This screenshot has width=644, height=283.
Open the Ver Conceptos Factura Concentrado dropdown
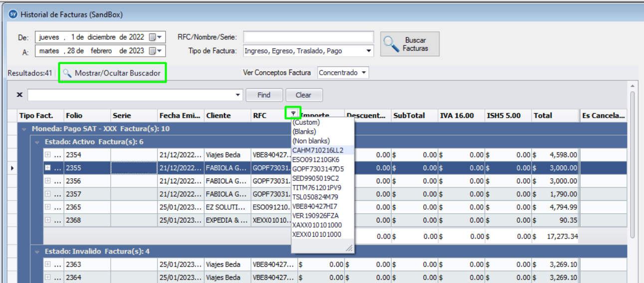pyautogui.click(x=364, y=73)
